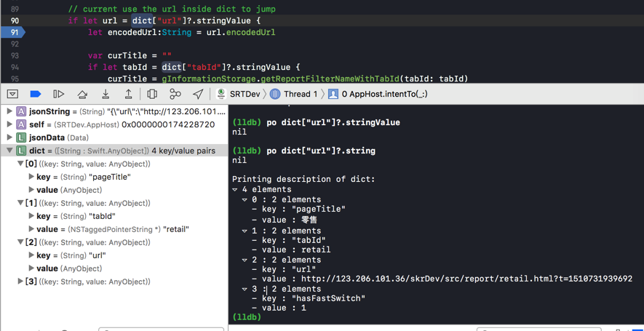Viewport: 644px width, 331px height.
Task: Open Debug Memory Graph
Action: pos(175,94)
